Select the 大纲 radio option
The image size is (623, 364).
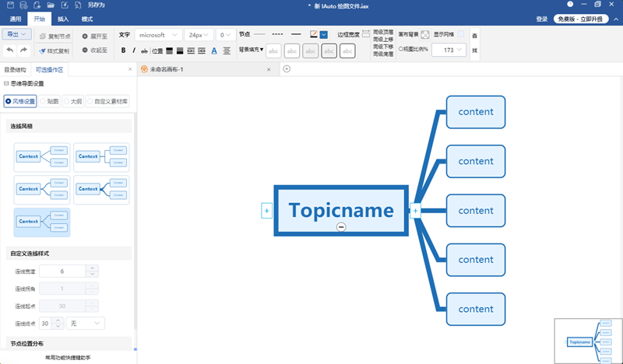(72, 101)
